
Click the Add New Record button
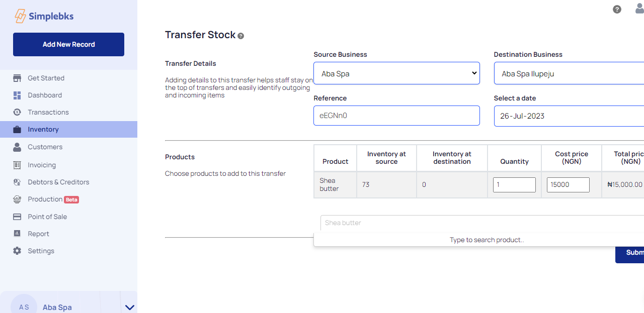(x=68, y=44)
